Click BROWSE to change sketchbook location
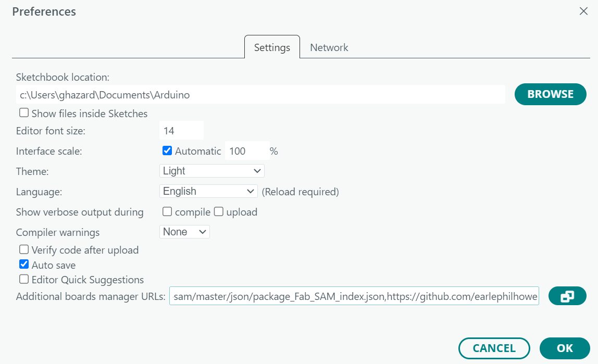 (550, 94)
